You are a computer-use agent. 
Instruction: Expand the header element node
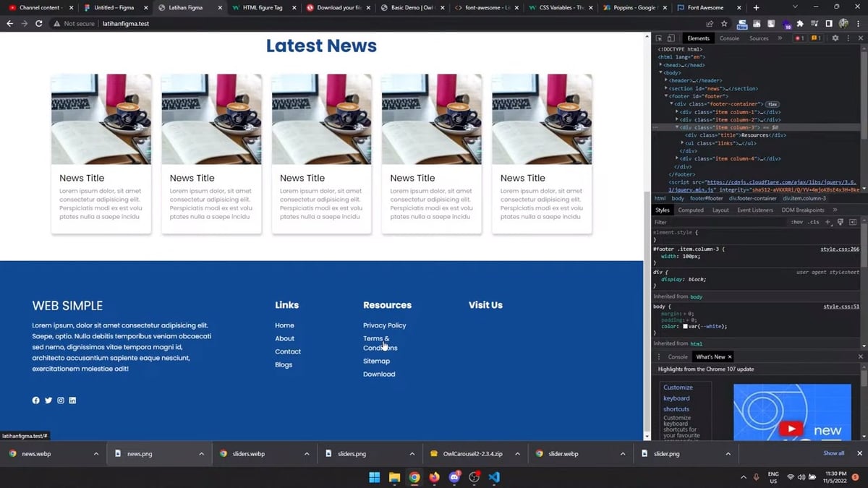pos(666,80)
